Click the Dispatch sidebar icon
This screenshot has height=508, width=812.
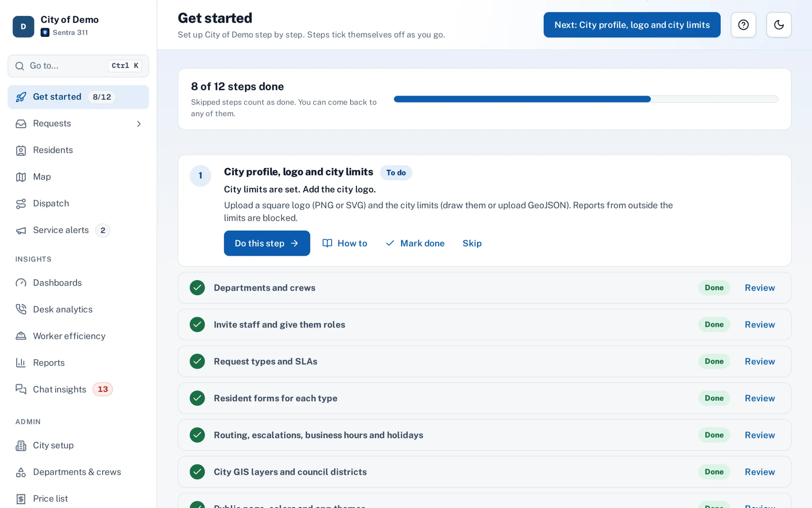(21, 204)
